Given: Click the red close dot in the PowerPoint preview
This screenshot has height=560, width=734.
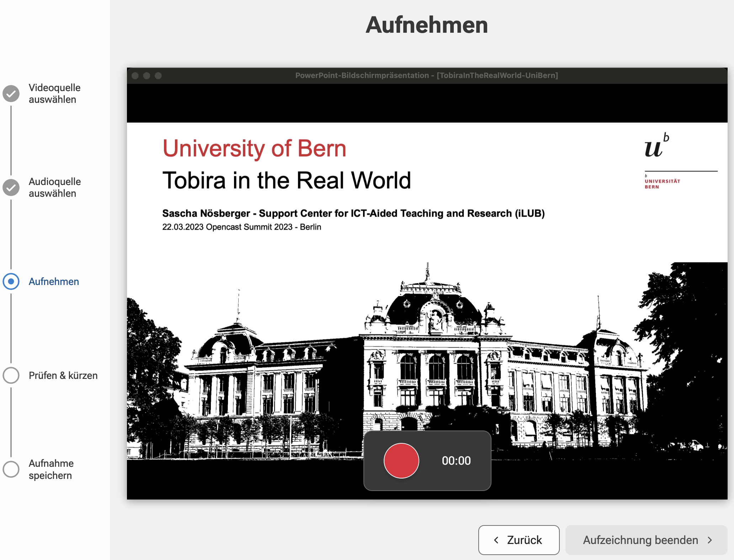Looking at the screenshot, I should [x=135, y=76].
